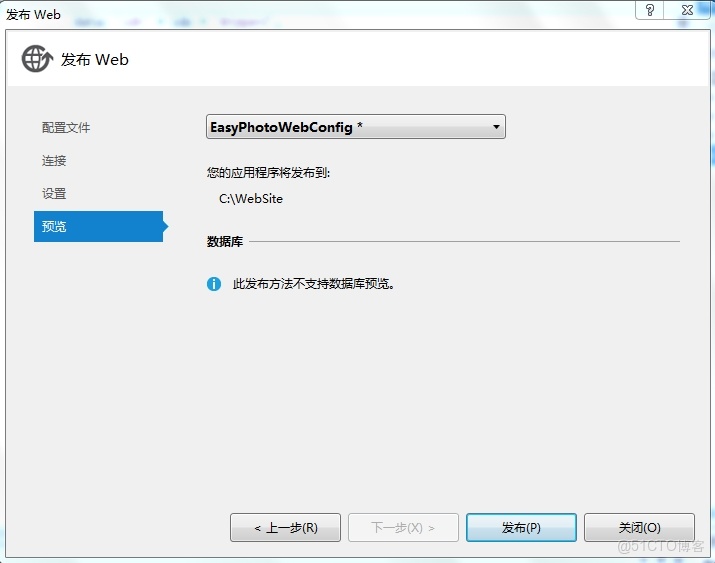Publish the site with 发布(P)
Image resolution: width=715 pixels, height=563 pixels.
pos(521,528)
